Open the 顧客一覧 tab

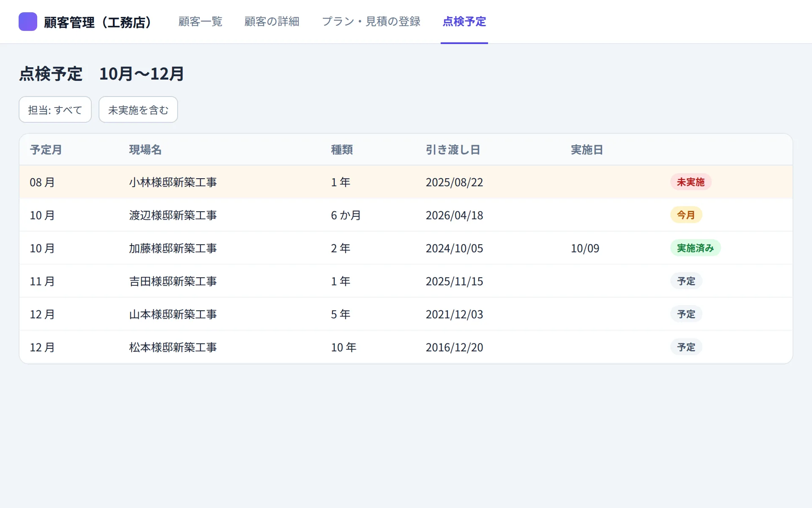200,22
